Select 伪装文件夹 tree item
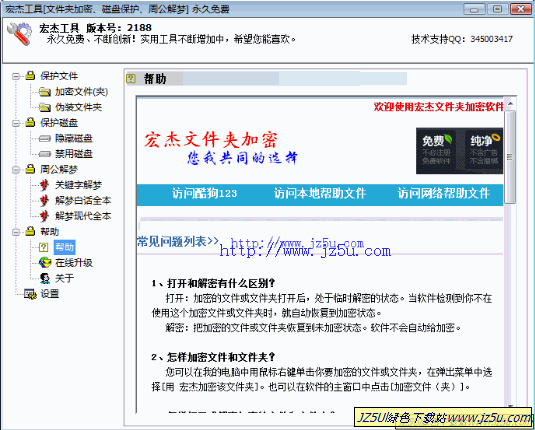 click(78, 107)
